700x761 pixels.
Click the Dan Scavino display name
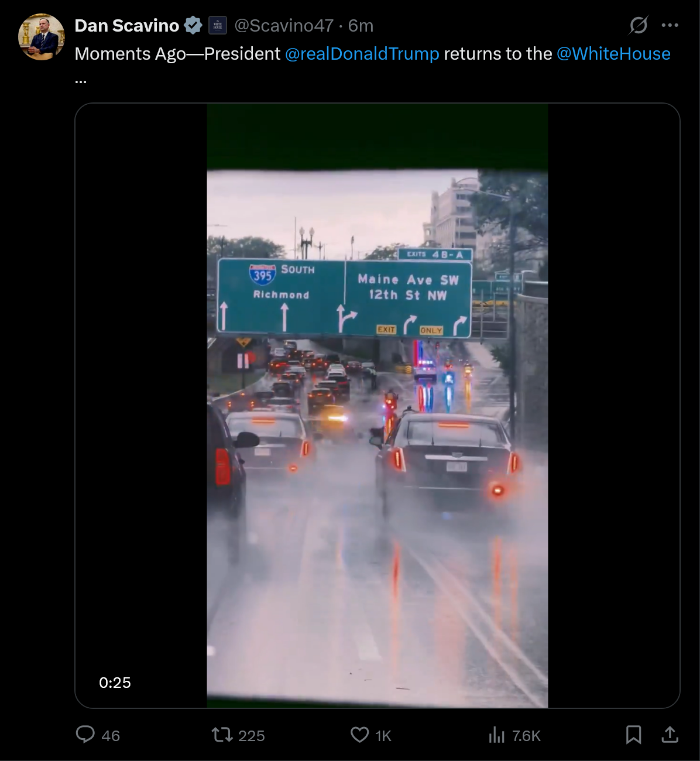(x=127, y=26)
